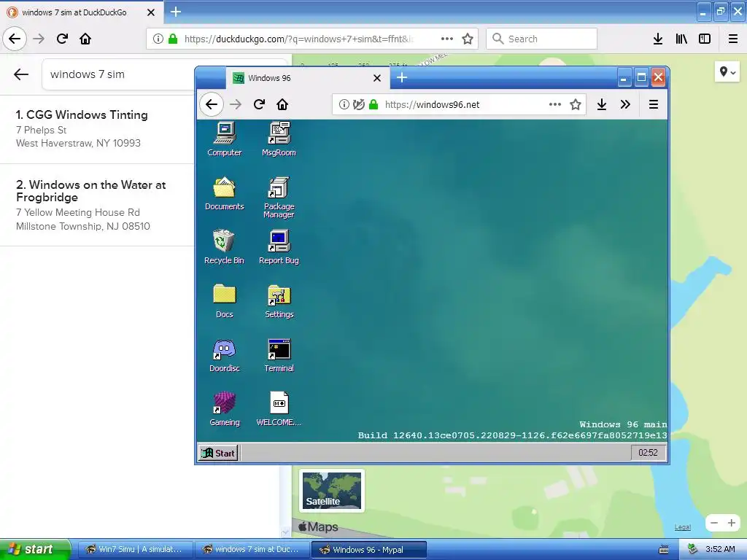Open a new tab in DuckDuckGo window
747x560 pixels.
click(x=176, y=12)
